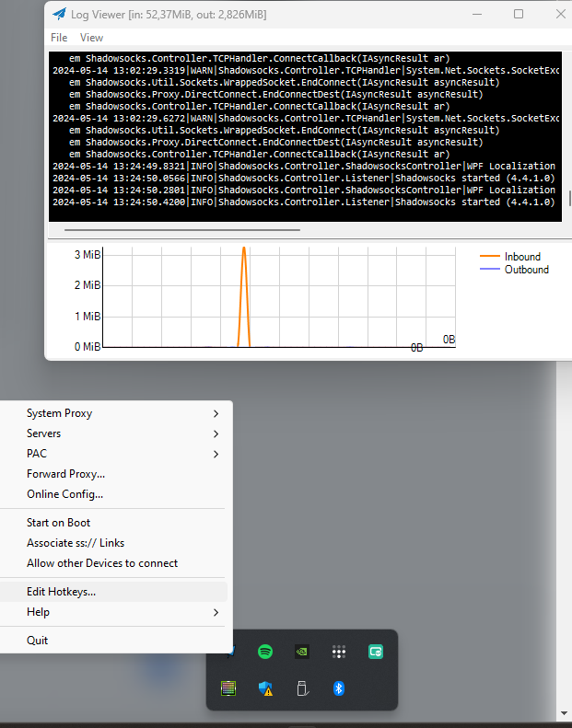Toggle Associate ss:// Links option
The image size is (572, 728).
(76, 543)
